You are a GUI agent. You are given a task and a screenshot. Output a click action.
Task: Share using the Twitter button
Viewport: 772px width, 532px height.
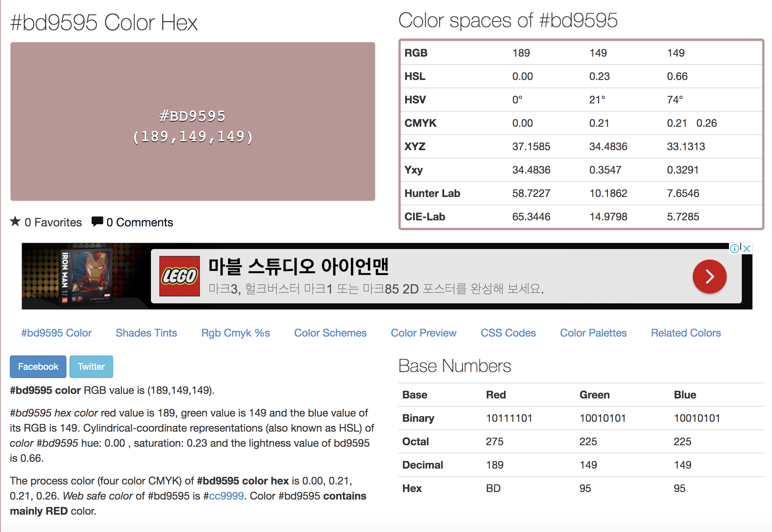point(91,366)
